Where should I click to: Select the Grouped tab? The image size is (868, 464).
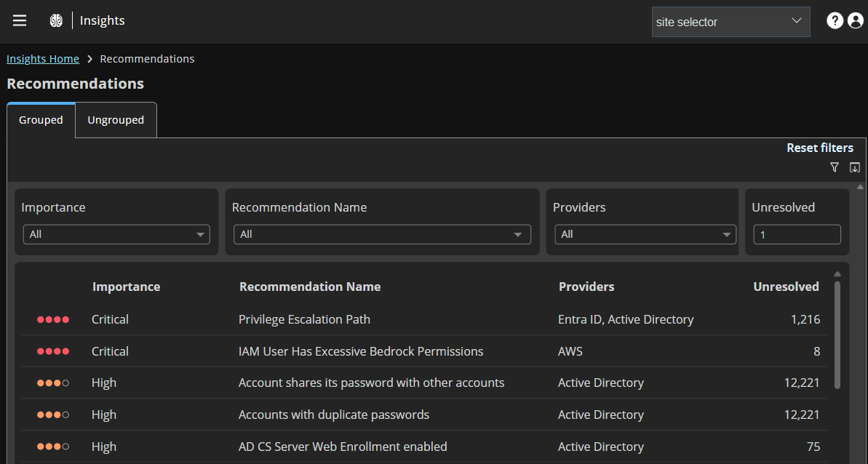pyautogui.click(x=40, y=119)
